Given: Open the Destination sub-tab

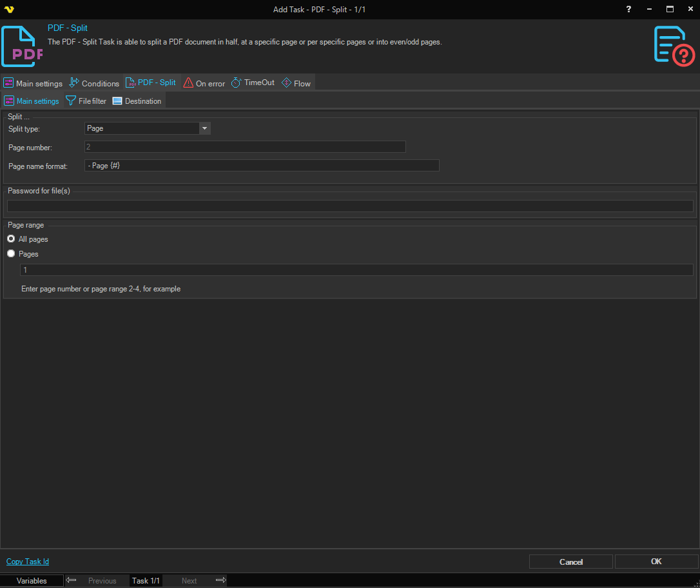Looking at the screenshot, I should pos(137,101).
